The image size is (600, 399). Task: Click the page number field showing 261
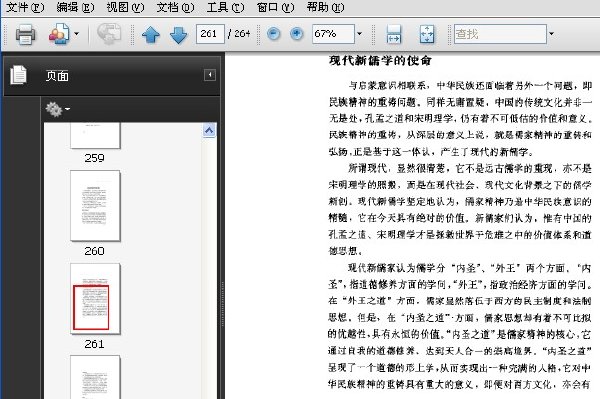click(210, 34)
